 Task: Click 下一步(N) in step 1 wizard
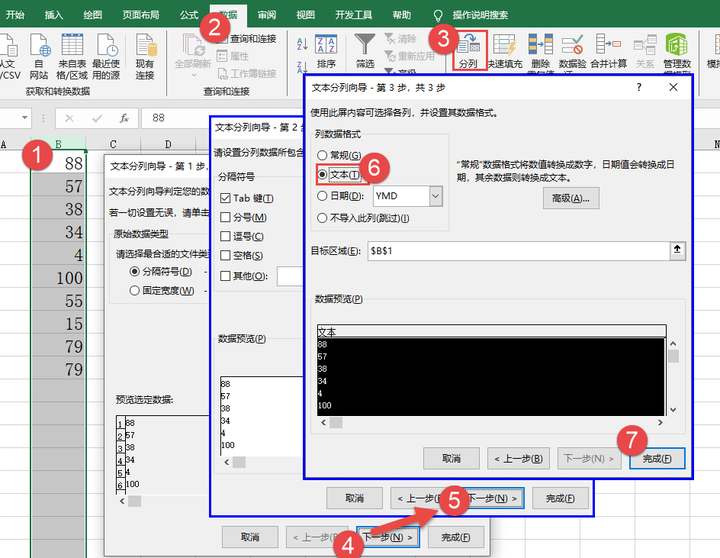388,537
